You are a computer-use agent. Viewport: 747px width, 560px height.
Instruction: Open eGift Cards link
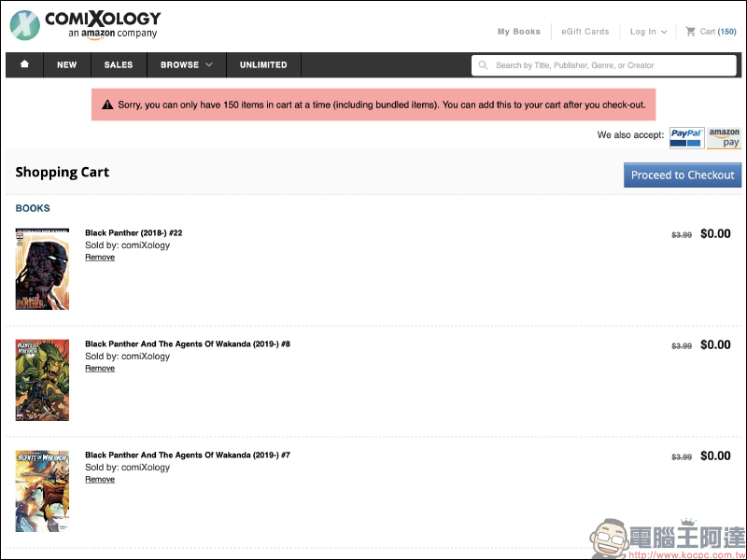point(585,32)
